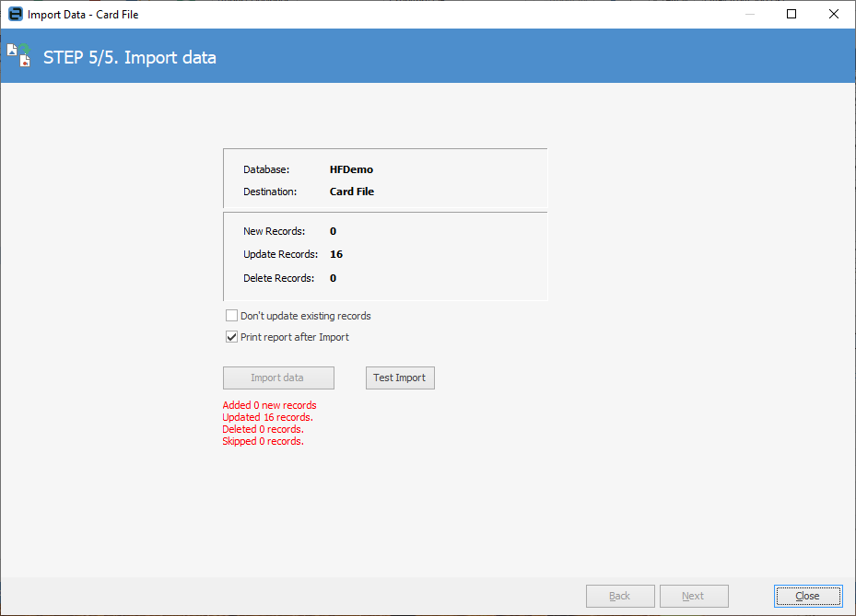Click the 'Database:' label
856x616 pixels.
(x=266, y=169)
